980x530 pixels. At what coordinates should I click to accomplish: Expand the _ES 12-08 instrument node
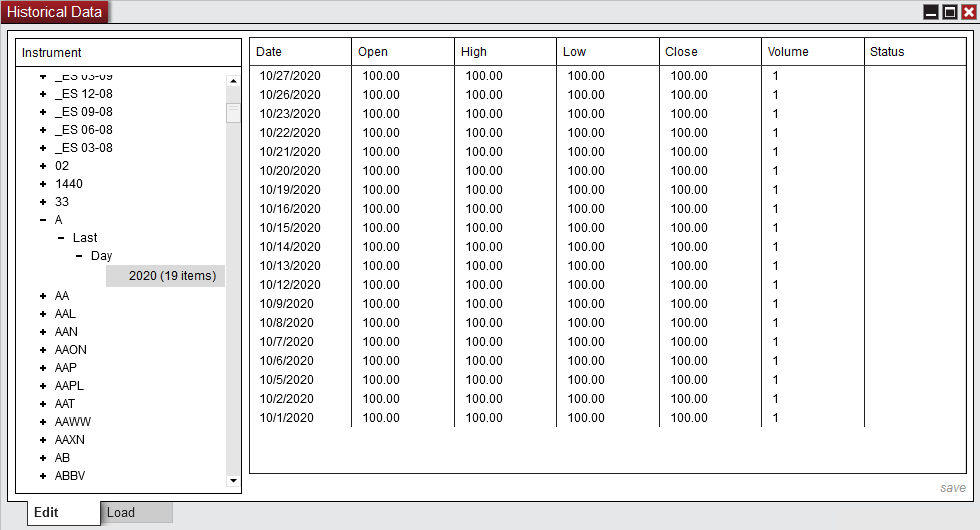pyautogui.click(x=43, y=94)
